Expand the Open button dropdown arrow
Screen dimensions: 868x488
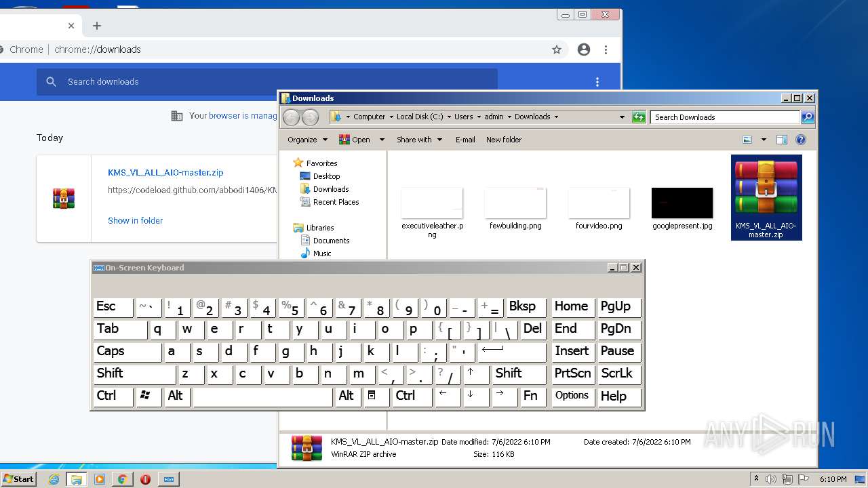382,140
